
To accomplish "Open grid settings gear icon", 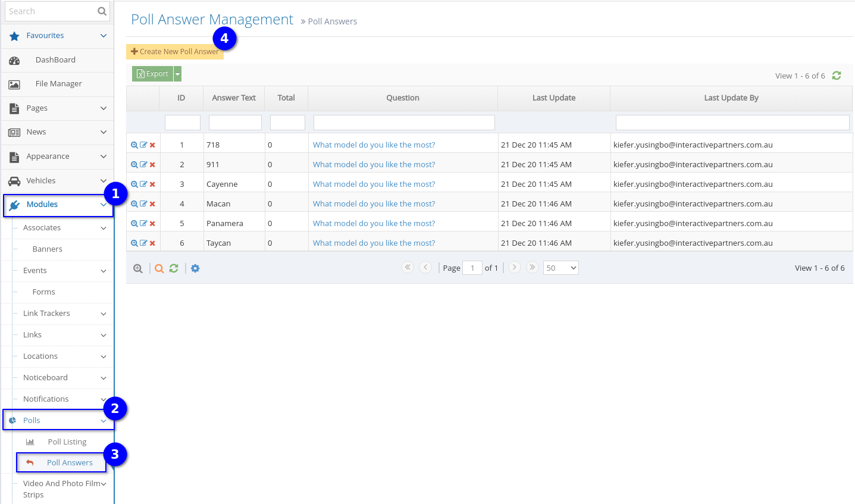I will (195, 269).
